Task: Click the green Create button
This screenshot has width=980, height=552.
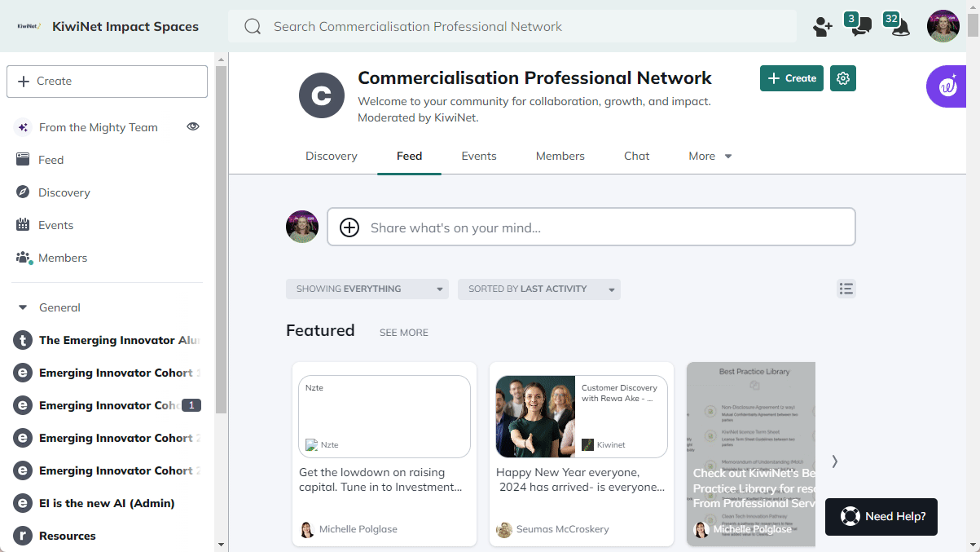Action: 792,78
